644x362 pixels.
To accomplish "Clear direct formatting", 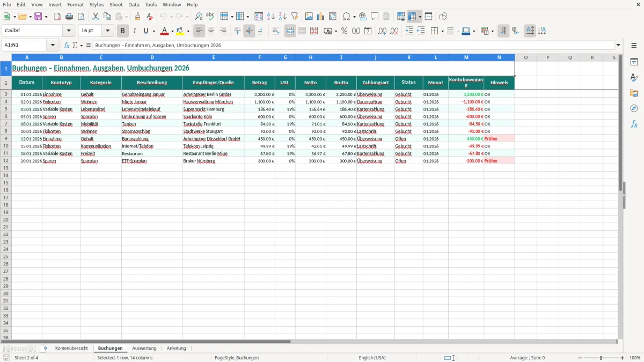I will click(x=149, y=17).
